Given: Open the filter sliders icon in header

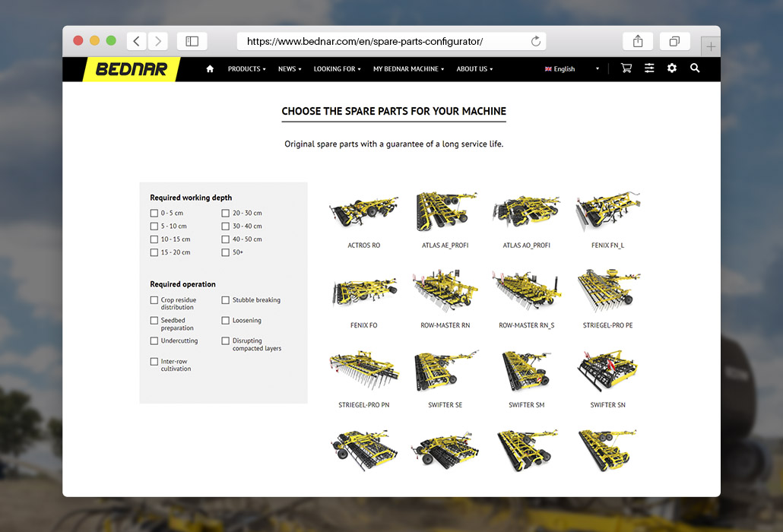Looking at the screenshot, I should (x=649, y=68).
